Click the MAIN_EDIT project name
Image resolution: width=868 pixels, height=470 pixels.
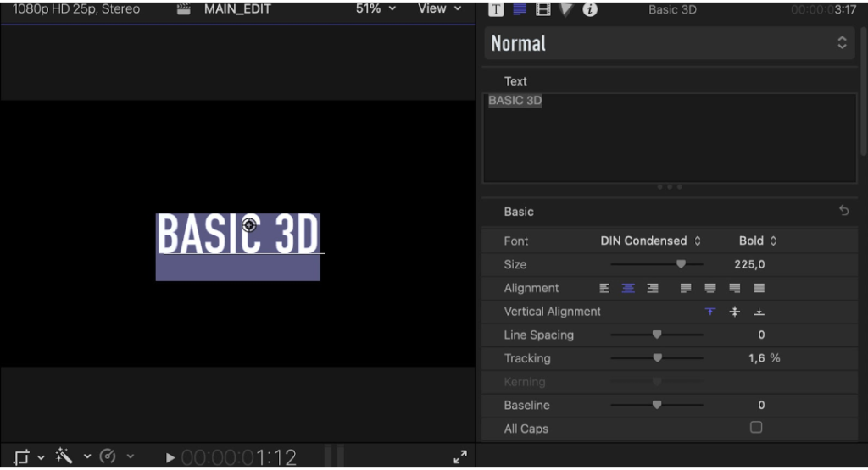[x=237, y=8]
